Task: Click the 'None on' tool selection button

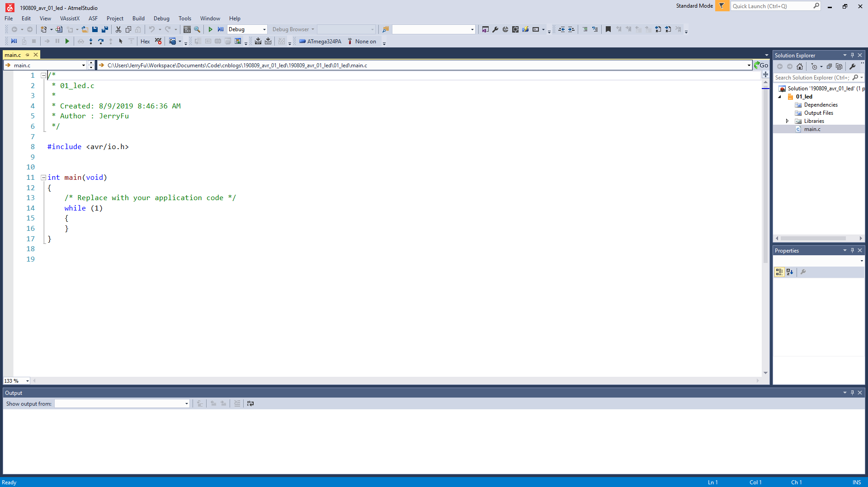Action: coord(362,42)
